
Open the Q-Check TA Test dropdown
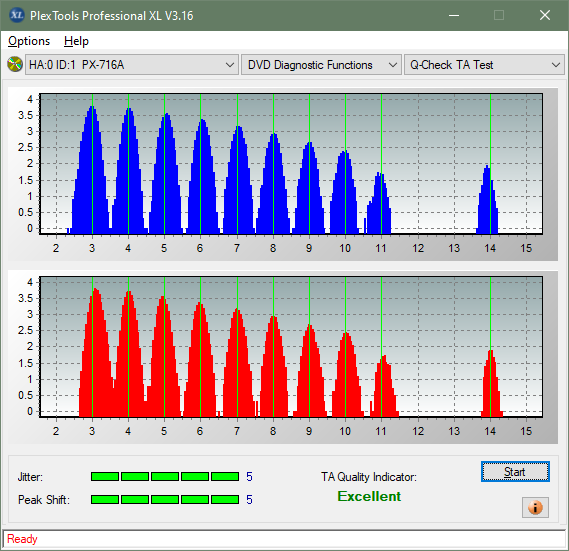(484, 65)
